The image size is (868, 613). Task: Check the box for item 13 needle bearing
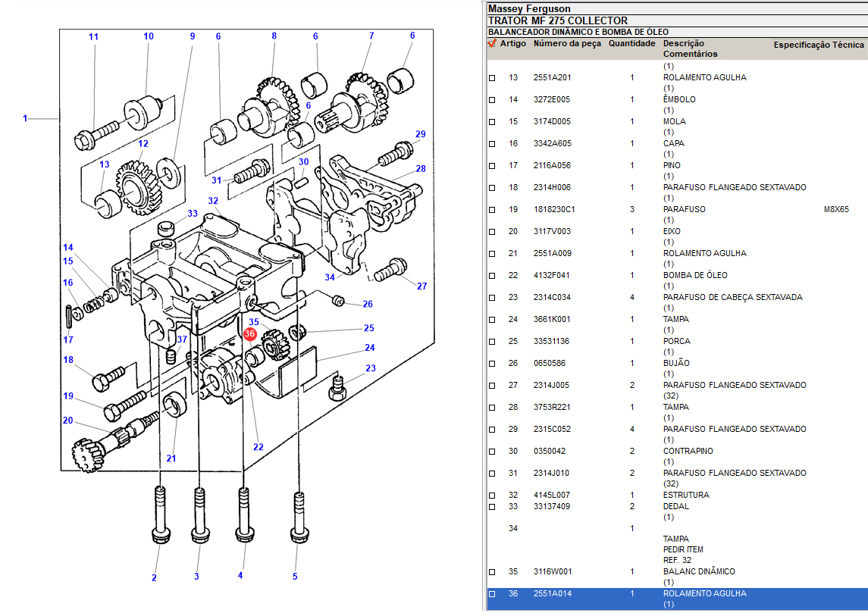[492, 78]
